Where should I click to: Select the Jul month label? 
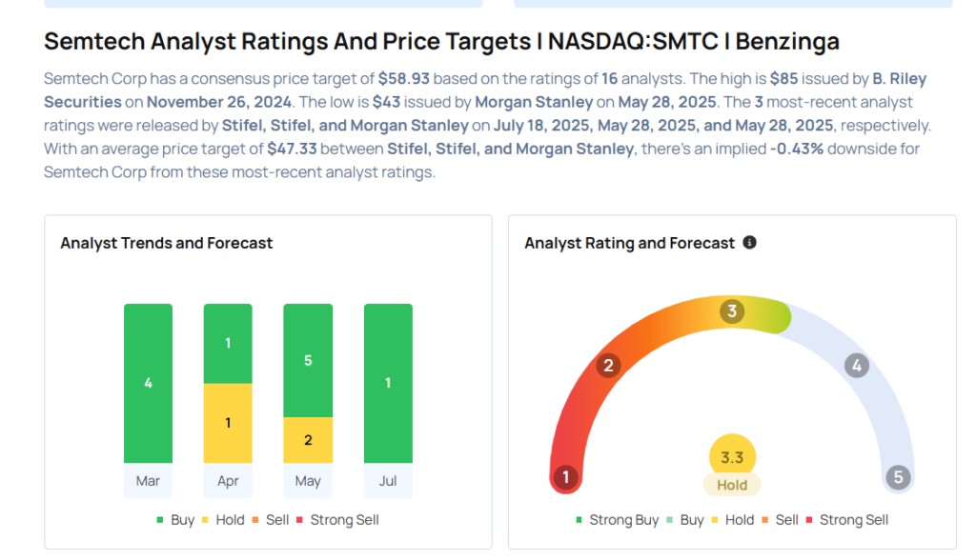[388, 481]
